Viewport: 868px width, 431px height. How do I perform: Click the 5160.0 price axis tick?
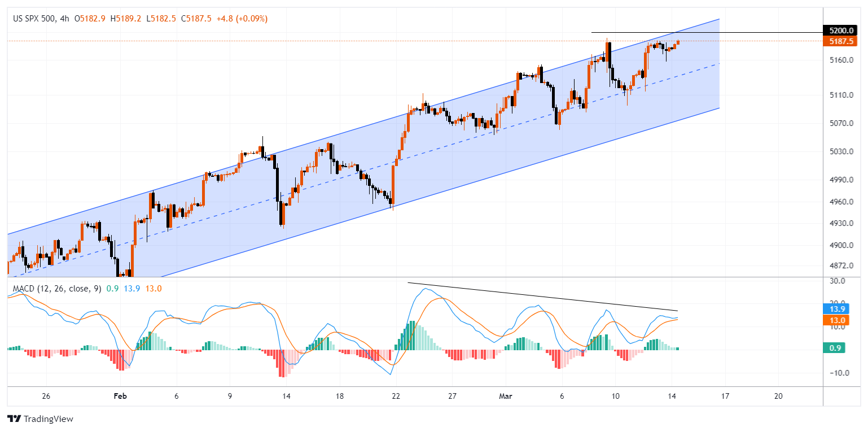841,60
